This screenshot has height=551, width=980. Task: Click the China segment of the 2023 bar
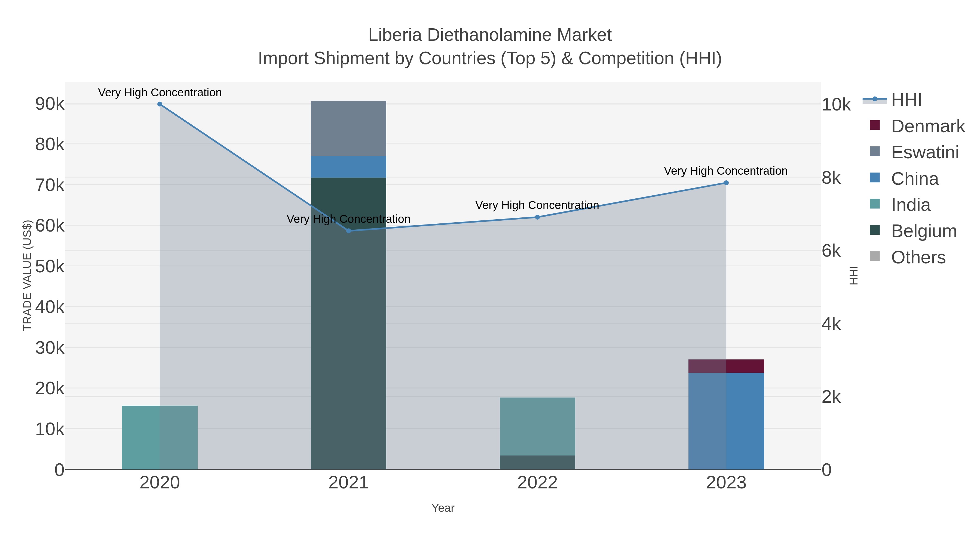point(726,421)
